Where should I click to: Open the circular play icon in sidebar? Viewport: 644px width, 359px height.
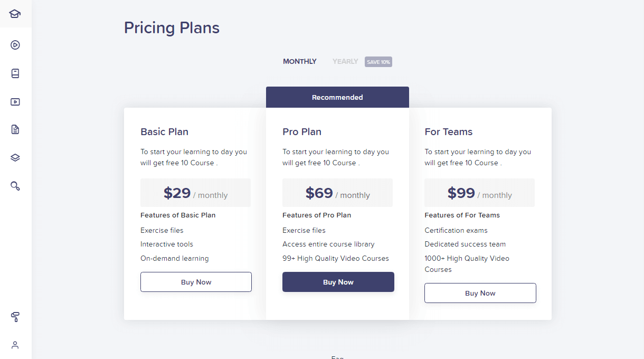[x=15, y=45]
